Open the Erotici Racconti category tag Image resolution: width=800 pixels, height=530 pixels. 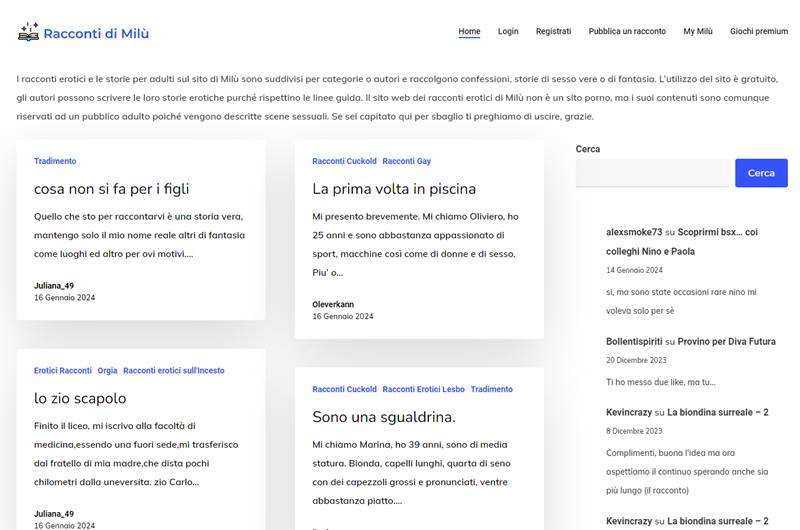[63, 370]
